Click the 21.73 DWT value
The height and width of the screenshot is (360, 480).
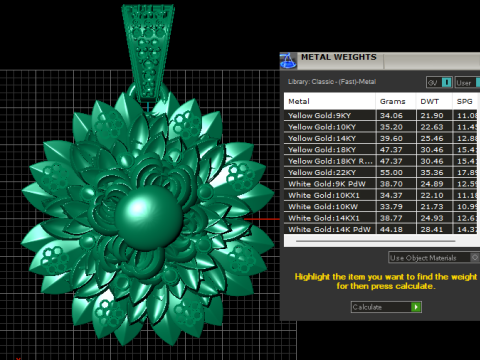pos(432,207)
